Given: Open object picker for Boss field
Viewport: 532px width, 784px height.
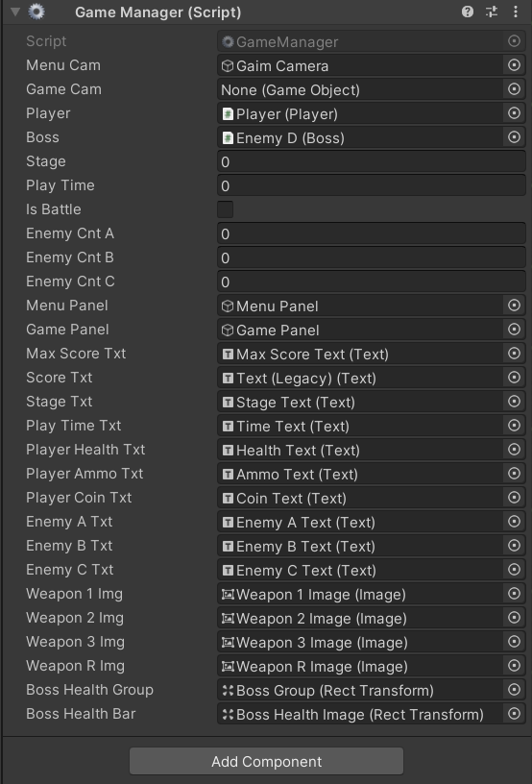Looking at the screenshot, I should [x=514, y=137].
